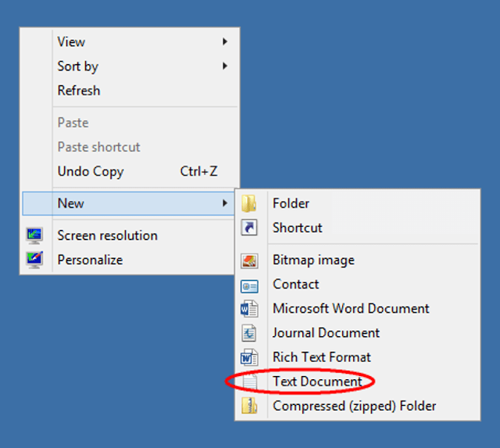Choose Refresh from the context menu
This screenshot has width=500, height=448.
tap(130, 91)
